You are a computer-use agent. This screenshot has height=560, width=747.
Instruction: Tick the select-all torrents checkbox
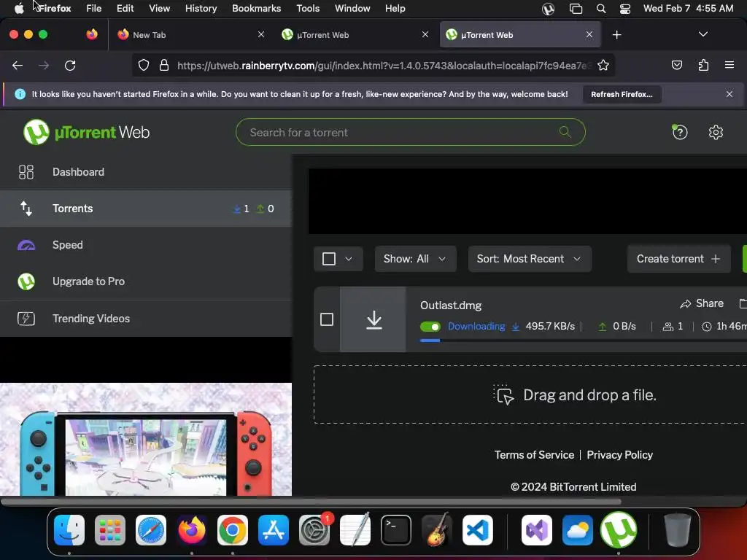click(329, 259)
